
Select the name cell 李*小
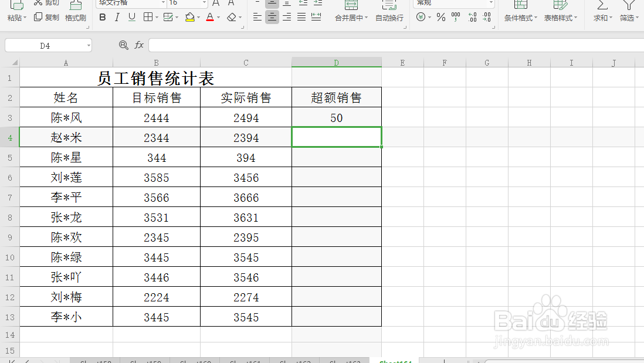(66, 317)
